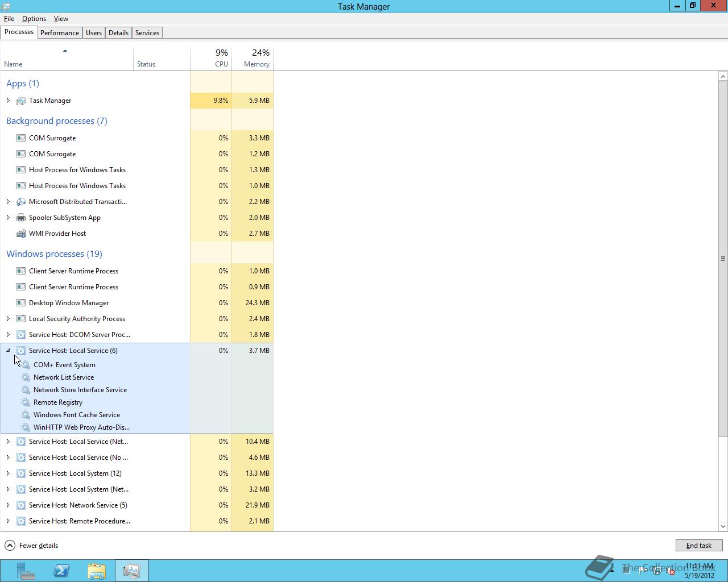Open the View menu
Screen dimensions: 728x582
tap(61, 19)
